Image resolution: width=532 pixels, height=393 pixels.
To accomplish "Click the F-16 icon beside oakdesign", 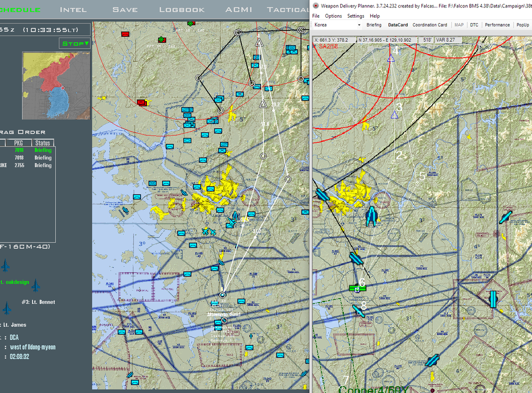I will point(35,285).
